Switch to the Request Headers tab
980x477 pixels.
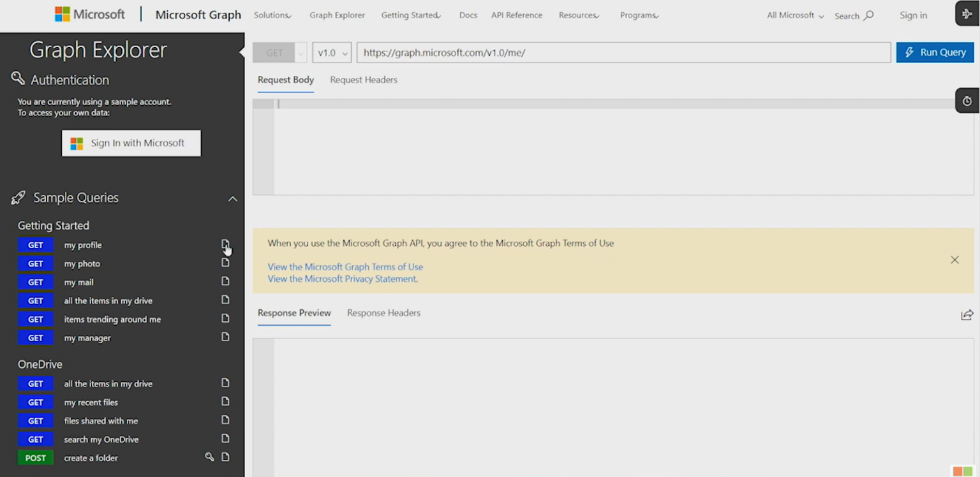(363, 80)
